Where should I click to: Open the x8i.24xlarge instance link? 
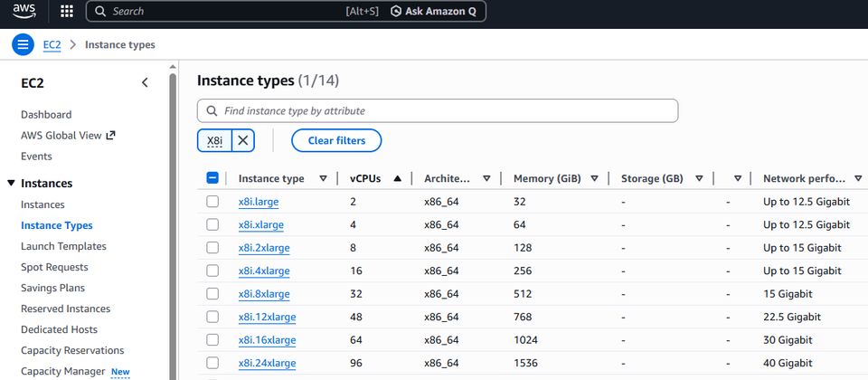267,364
